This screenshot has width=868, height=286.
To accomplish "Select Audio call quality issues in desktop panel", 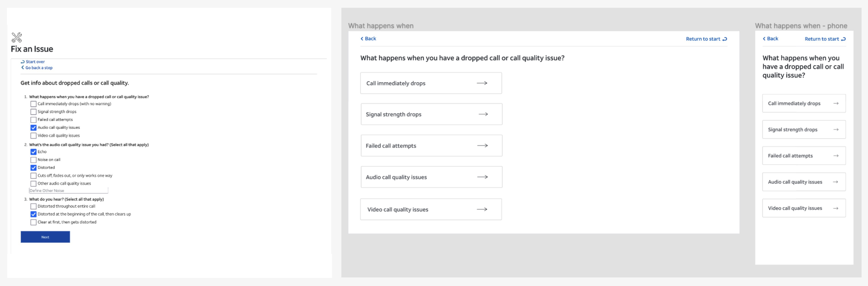I will coord(431,177).
